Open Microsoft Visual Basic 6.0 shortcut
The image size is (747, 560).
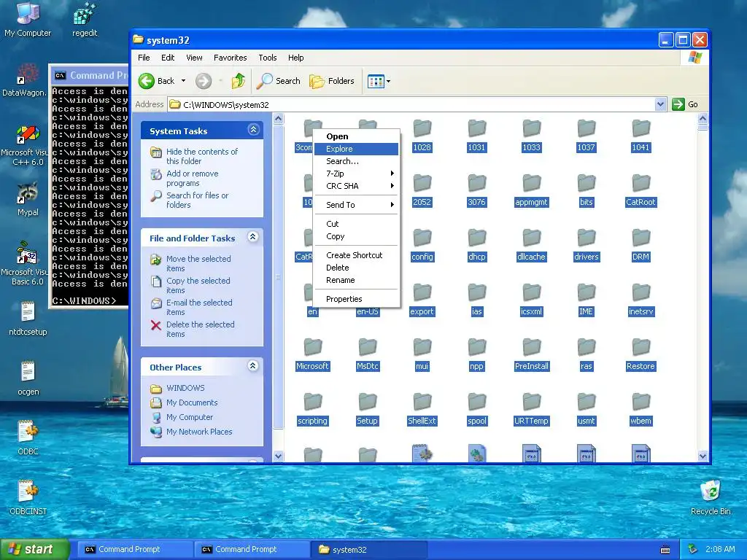pos(27,264)
